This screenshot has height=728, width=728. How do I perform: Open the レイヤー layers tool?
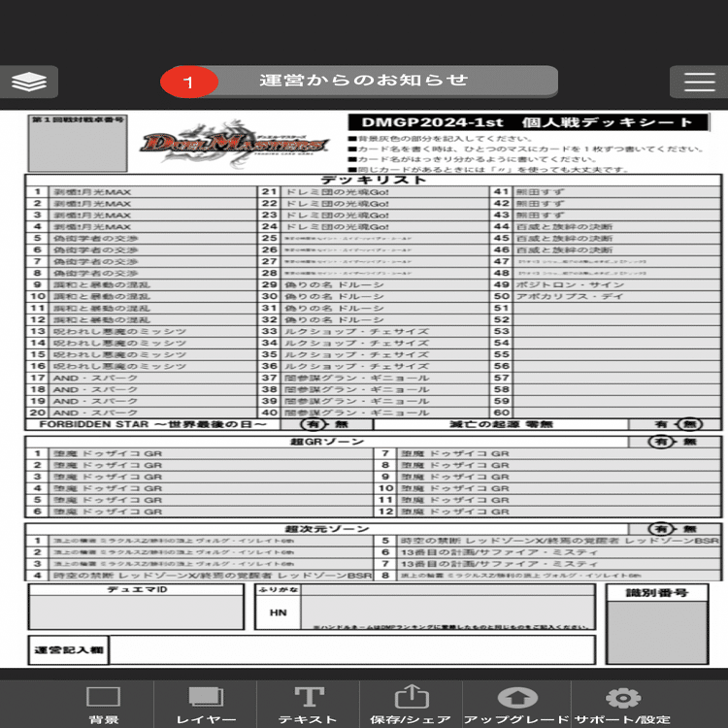point(206,705)
